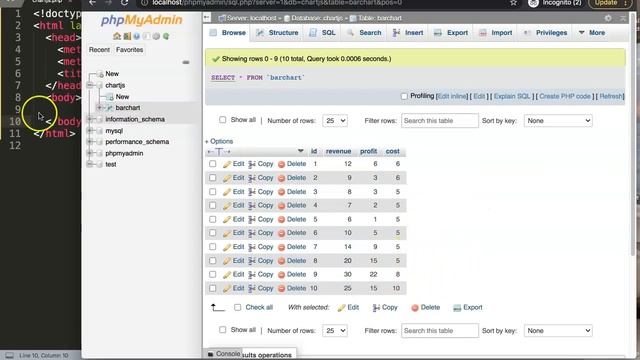Image resolution: width=640 pixels, height=360 pixels.
Task: Switch to the SQL tab
Action: (x=322, y=33)
